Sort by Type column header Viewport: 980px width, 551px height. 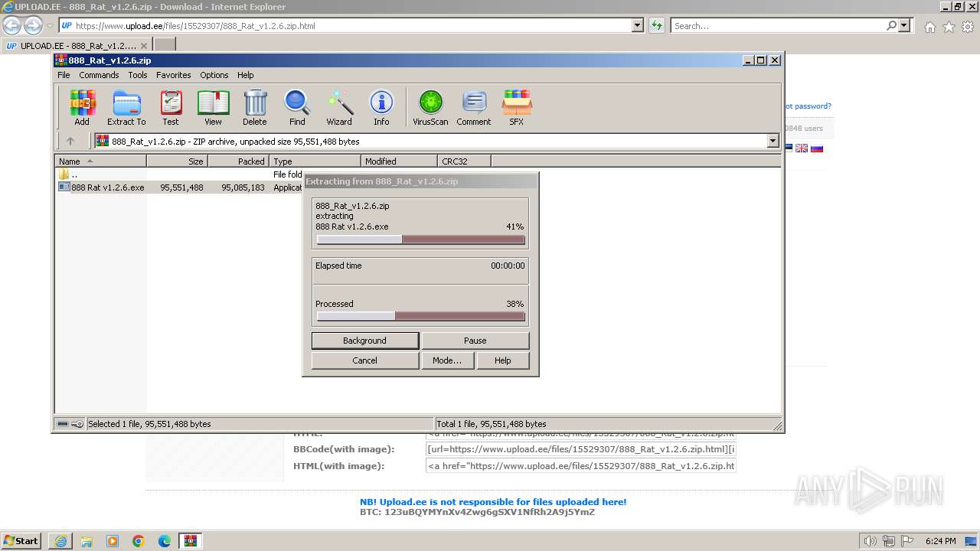pos(315,161)
